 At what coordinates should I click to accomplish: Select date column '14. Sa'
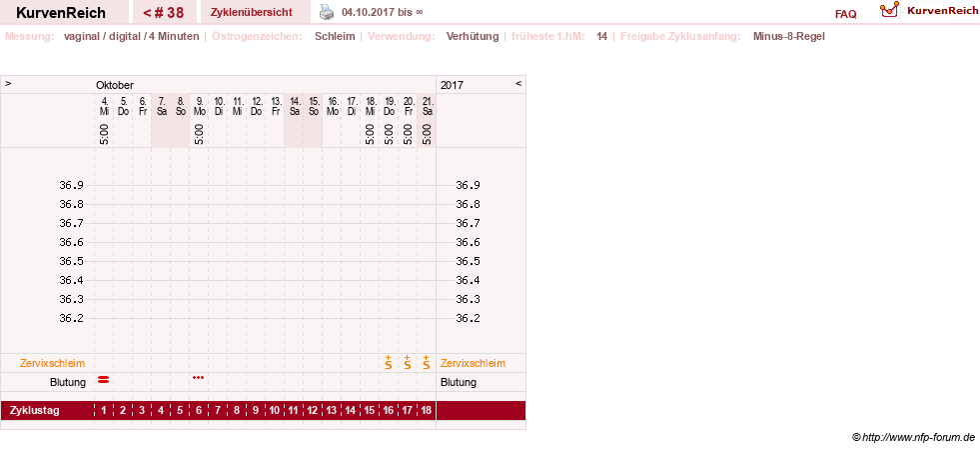pos(295,106)
